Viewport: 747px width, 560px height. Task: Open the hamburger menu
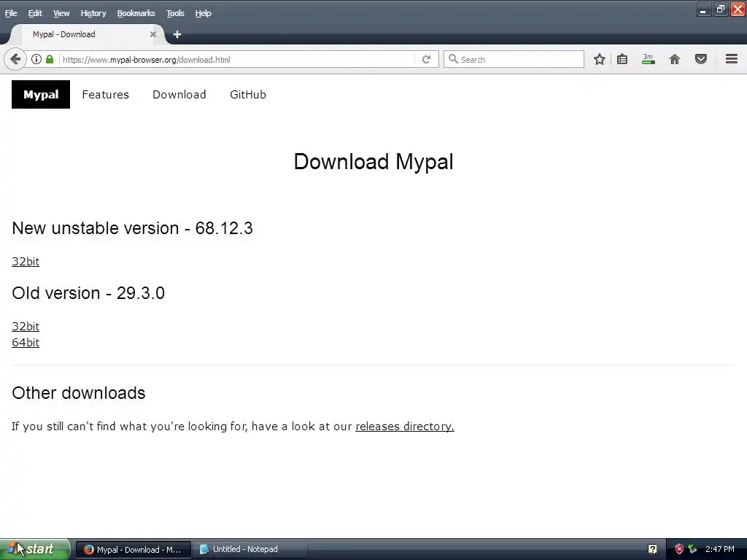click(732, 59)
